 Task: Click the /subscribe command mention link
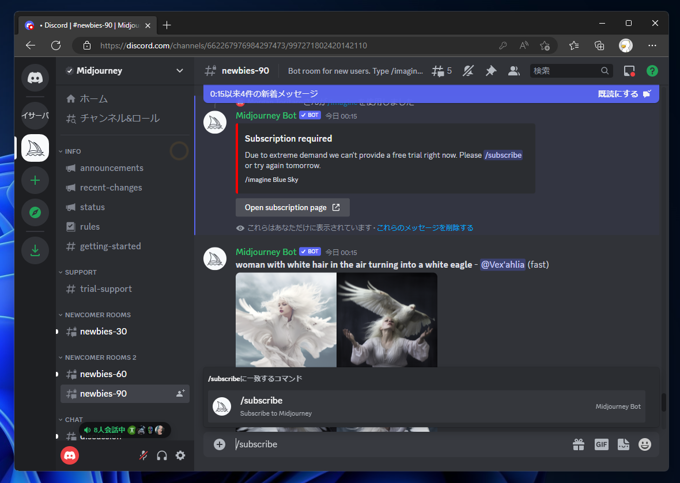pos(503,155)
